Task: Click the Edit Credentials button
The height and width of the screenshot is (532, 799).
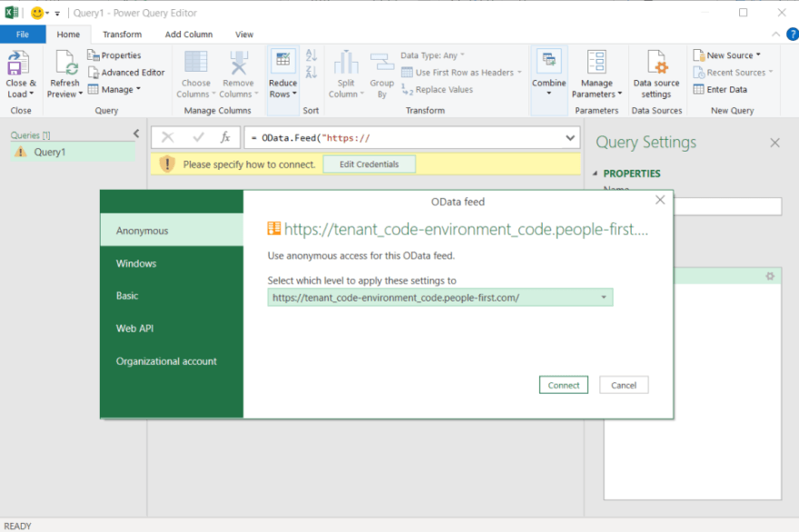Action: [x=369, y=163]
